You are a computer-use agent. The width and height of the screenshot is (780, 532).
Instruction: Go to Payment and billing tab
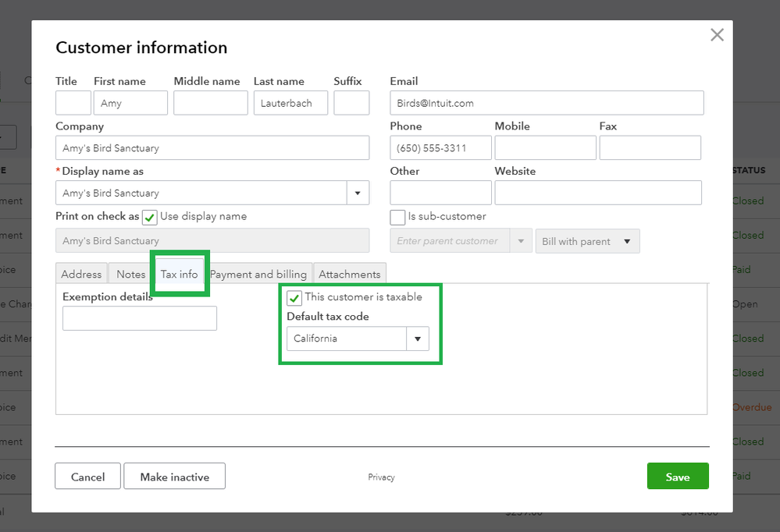258,274
